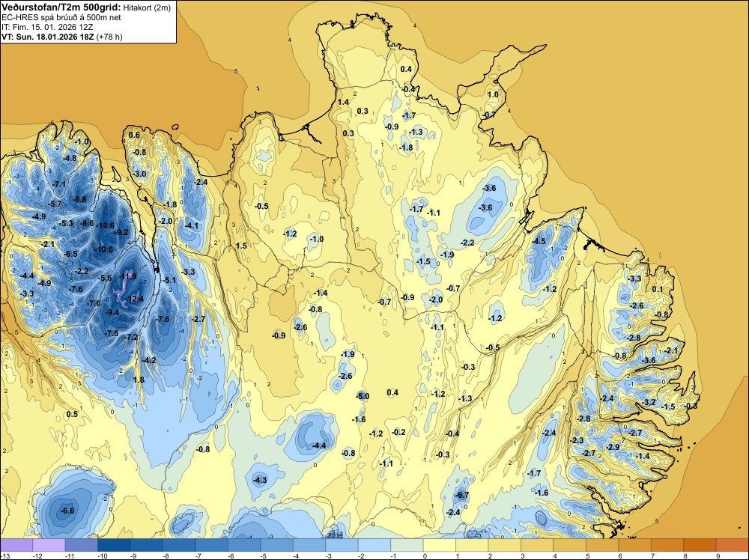Click the map value "-9.4"
Viewport: 749px width, 560px height.
[112, 312]
